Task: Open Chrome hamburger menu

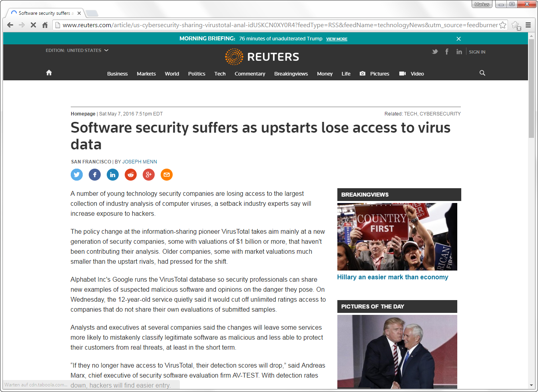Action: click(x=528, y=25)
